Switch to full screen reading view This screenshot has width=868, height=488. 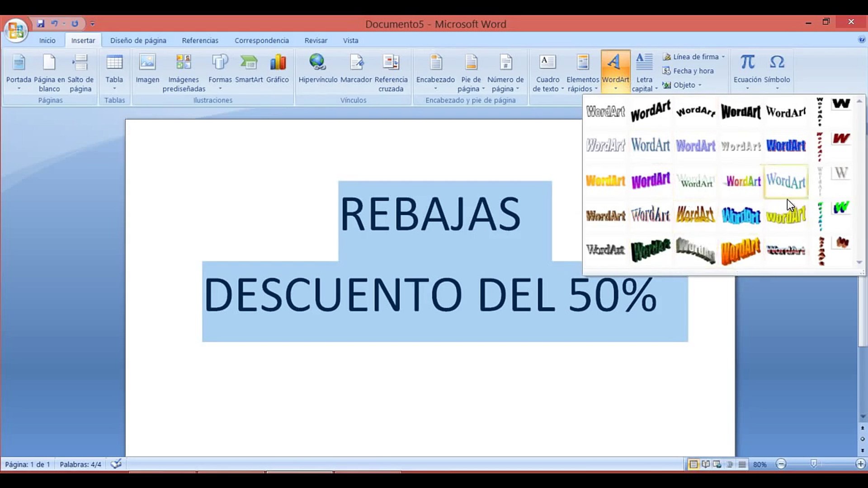(x=705, y=465)
